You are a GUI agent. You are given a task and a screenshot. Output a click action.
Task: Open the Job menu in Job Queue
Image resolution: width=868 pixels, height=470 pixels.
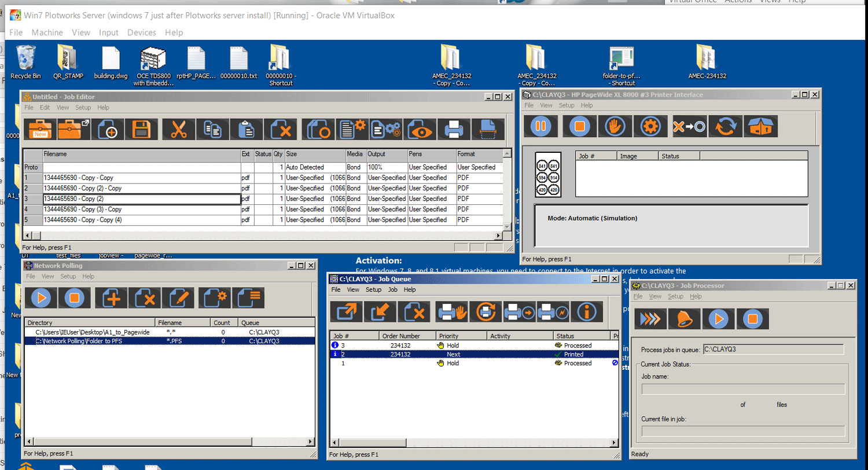tap(392, 289)
